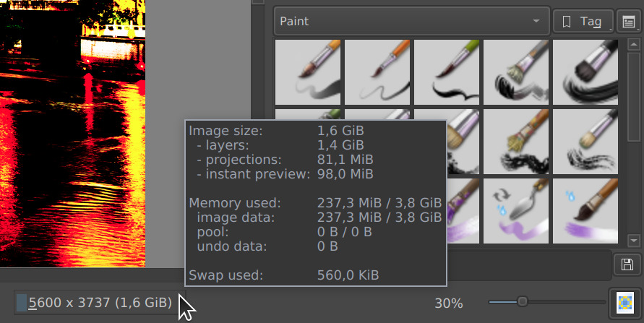The width and height of the screenshot is (644, 323).
Task: Click the preset list scroll down arrow
Action: [x=634, y=241]
